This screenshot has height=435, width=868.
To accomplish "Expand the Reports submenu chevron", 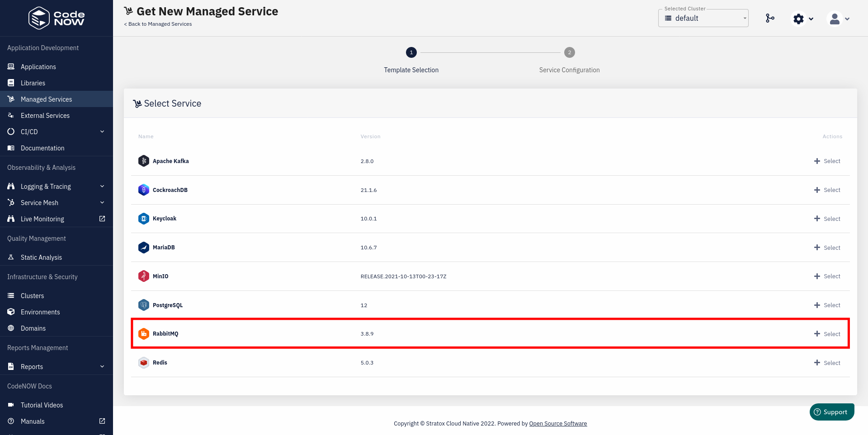I will point(102,366).
